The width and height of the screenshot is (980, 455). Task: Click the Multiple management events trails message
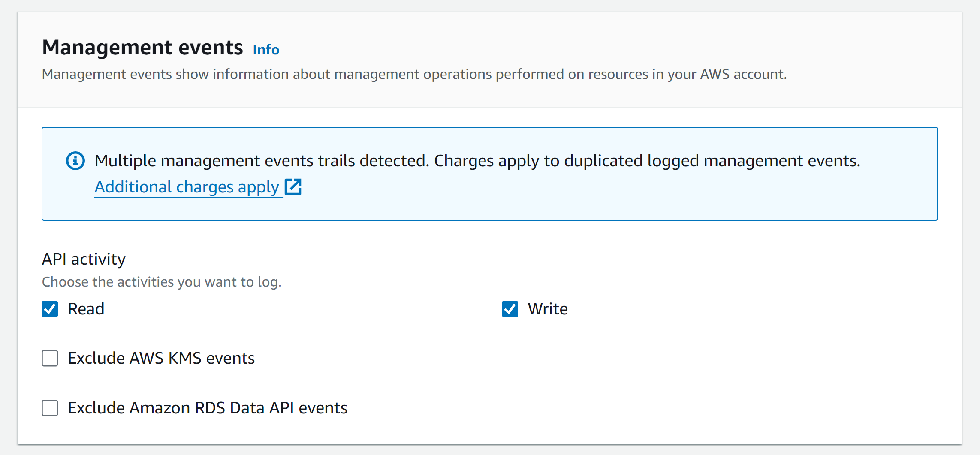click(477, 161)
